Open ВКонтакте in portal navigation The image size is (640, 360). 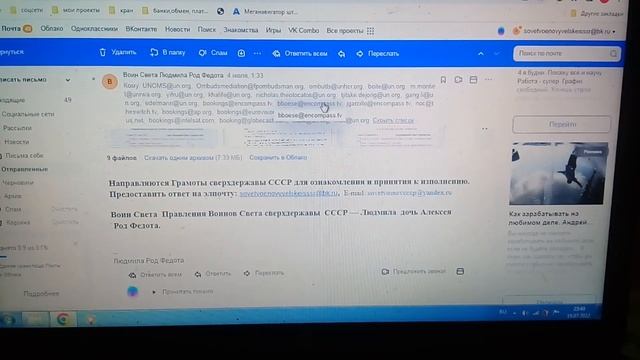(x=141, y=29)
